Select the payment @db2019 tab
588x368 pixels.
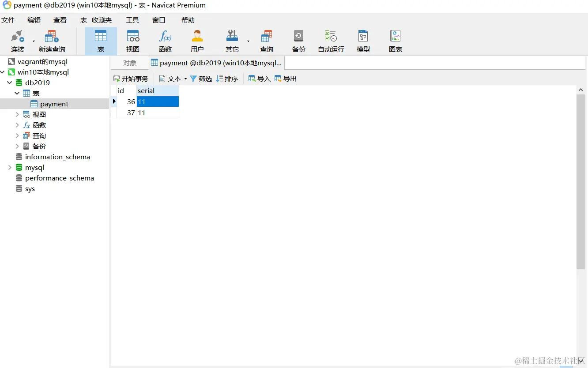tap(217, 63)
